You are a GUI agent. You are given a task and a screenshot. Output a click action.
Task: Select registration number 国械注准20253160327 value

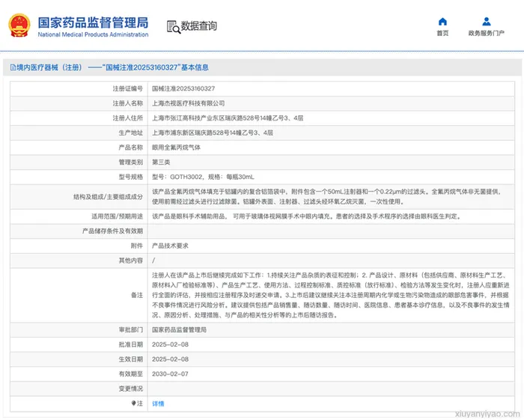point(183,88)
